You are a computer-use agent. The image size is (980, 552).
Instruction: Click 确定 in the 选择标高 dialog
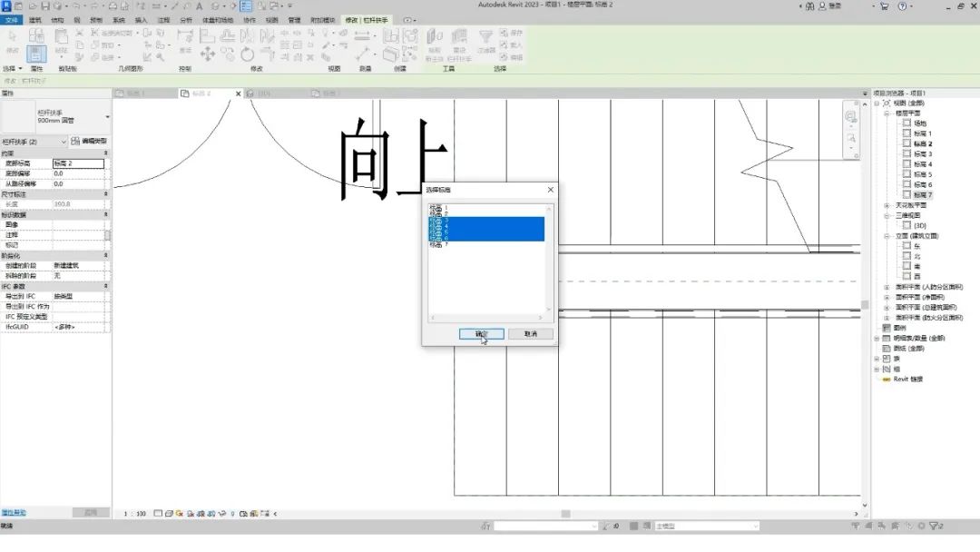pos(481,334)
